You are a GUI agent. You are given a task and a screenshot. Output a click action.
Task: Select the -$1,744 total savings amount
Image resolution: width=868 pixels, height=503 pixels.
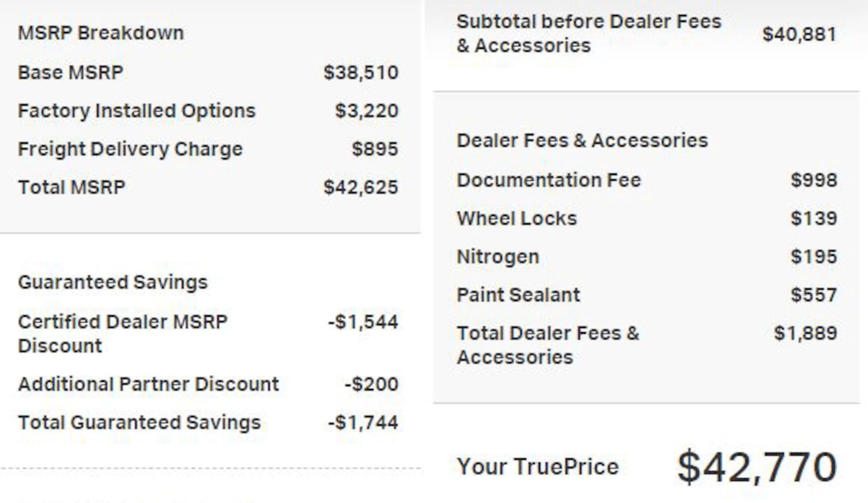(363, 422)
